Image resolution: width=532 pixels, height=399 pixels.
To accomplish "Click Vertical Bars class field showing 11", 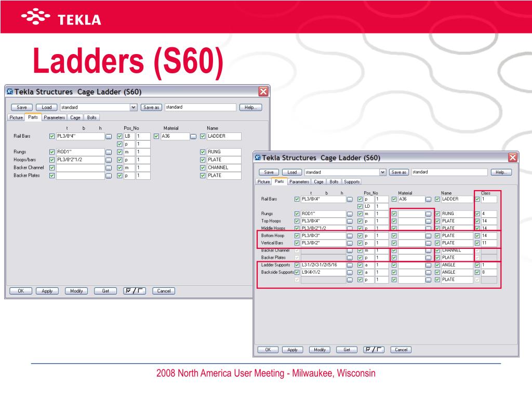I will [x=489, y=243].
